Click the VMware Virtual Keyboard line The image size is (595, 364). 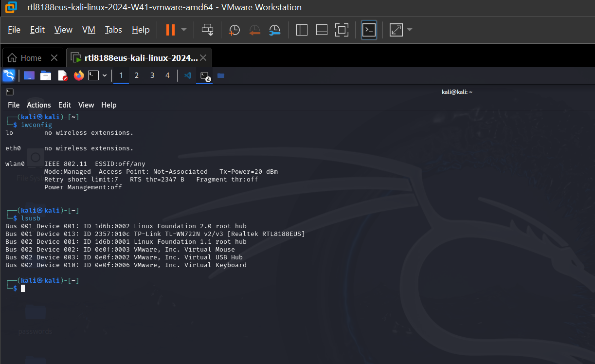(126, 265)
